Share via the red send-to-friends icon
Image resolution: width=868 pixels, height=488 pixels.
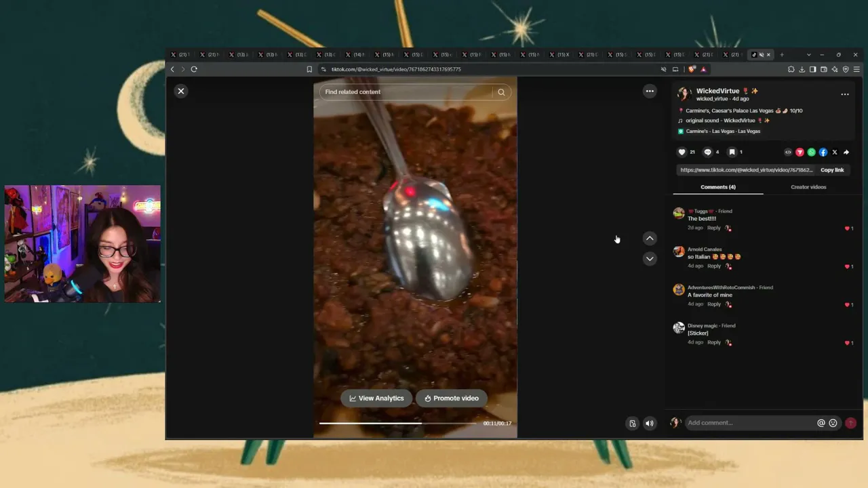800,152
